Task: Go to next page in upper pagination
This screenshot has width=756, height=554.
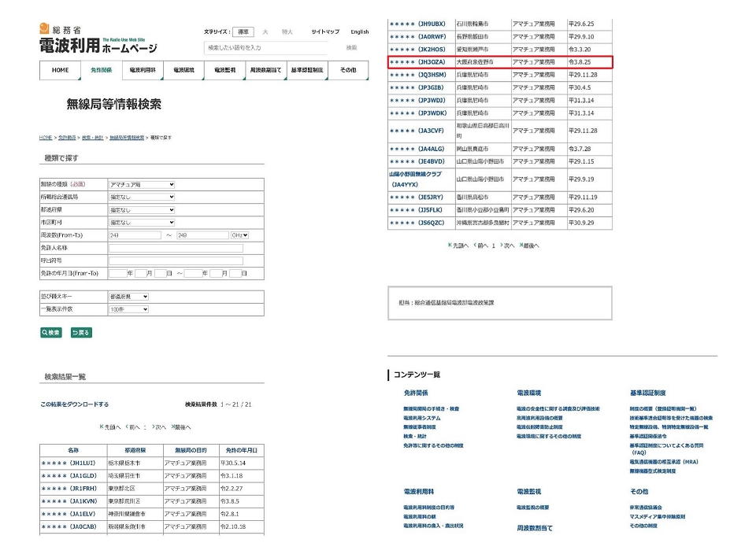Action: [159, 427]
